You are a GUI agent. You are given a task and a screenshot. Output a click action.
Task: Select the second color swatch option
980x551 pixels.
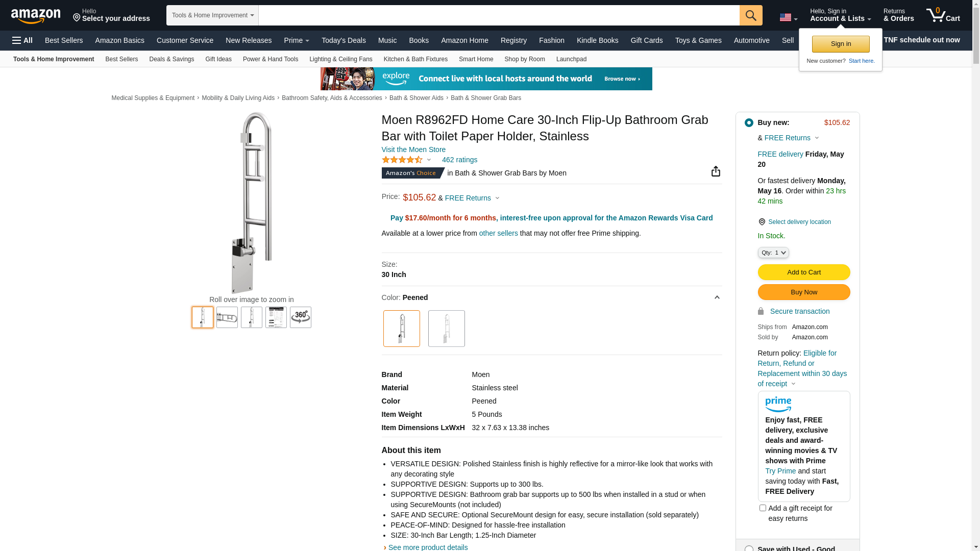pos(447,329)
